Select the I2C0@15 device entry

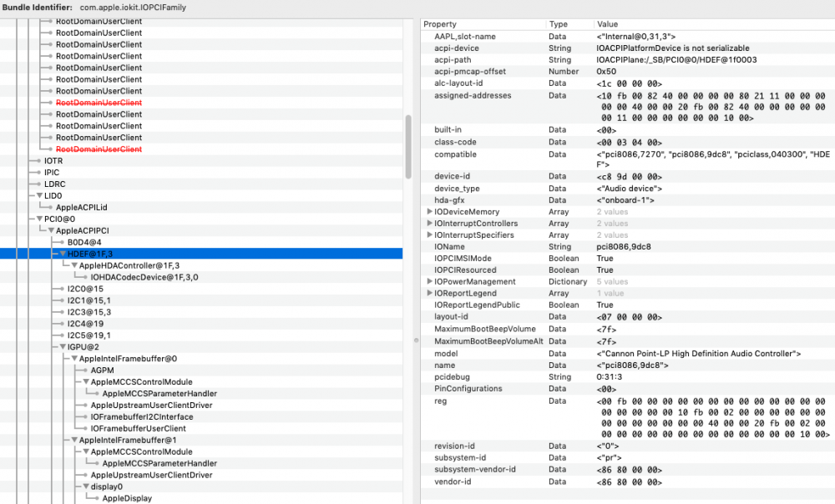(x=85, y=289)
